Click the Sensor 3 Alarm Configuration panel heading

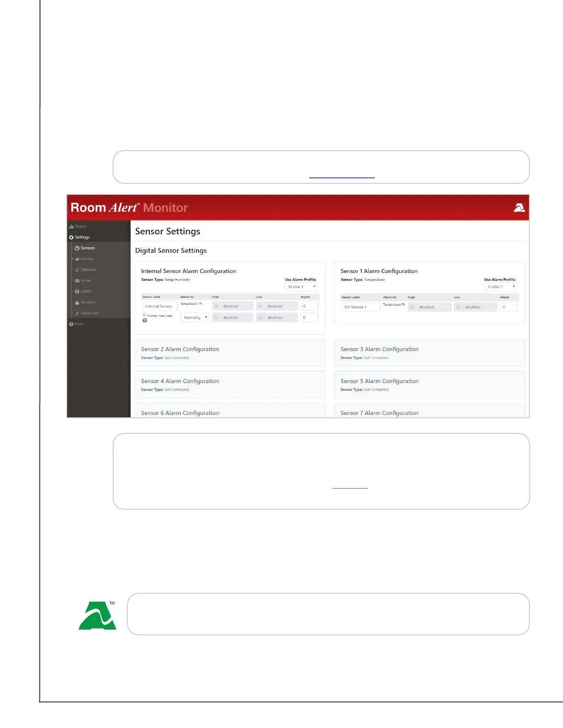click(379, 349)
